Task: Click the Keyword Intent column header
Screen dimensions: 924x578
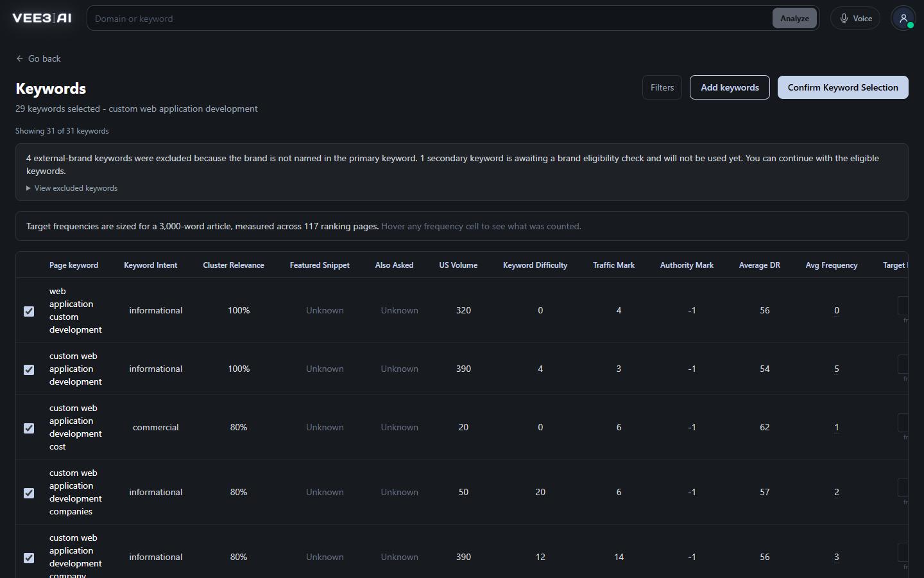Action: 151,265
